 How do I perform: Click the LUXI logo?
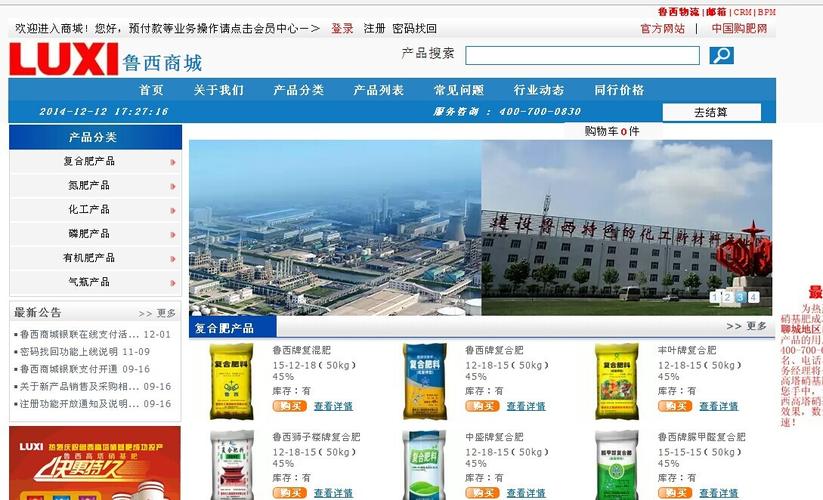point(64,59)
